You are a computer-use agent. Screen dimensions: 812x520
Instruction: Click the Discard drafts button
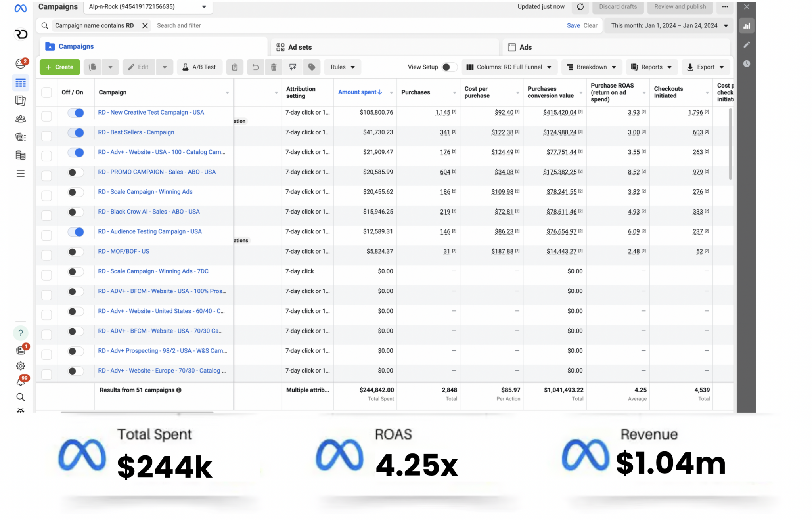[618, 7]
